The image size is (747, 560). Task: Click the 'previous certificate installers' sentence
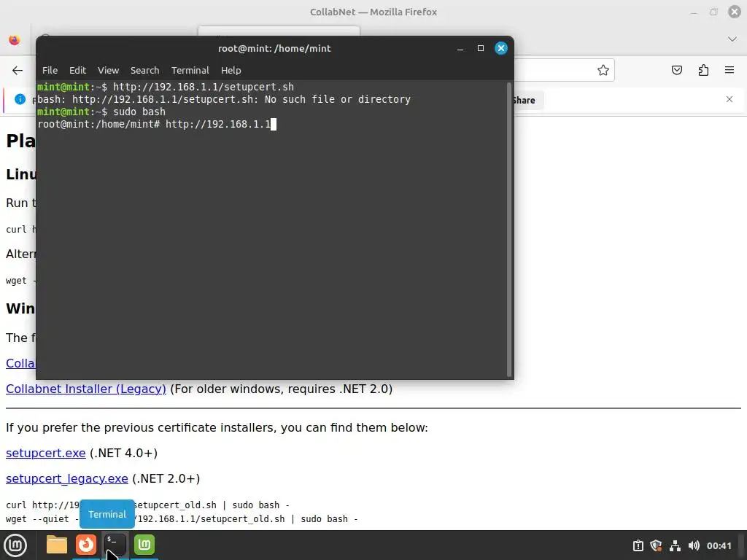pos(217,427)
